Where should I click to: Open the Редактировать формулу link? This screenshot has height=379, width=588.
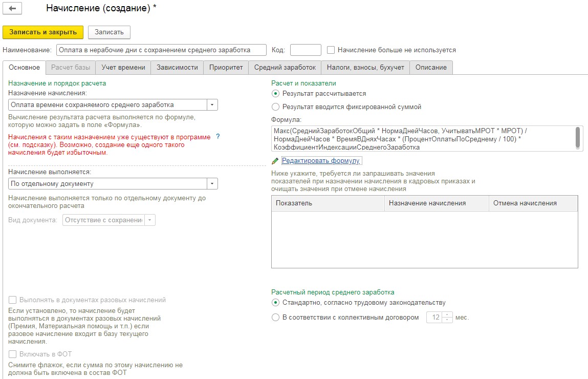pyautogui.click(x=321, y=161)
